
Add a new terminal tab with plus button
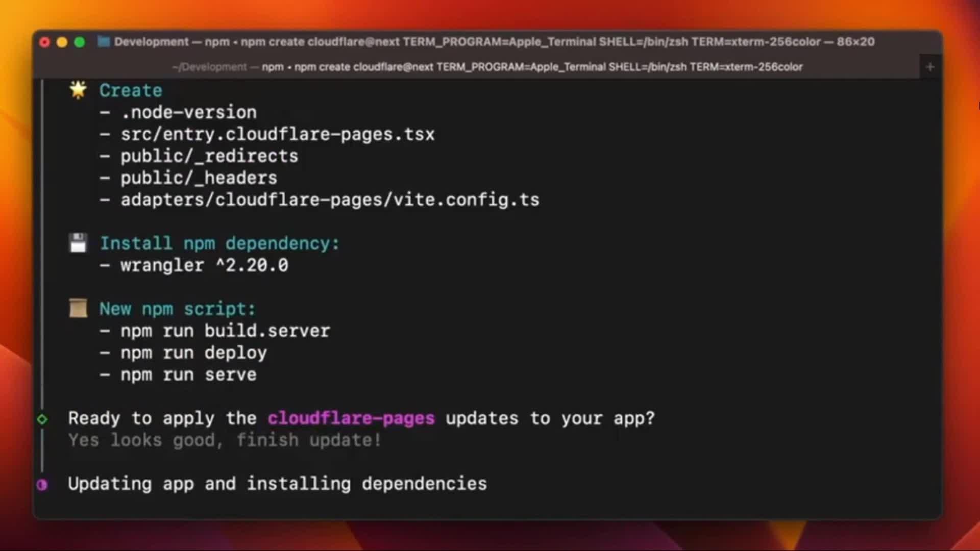[x=930, y=67]
